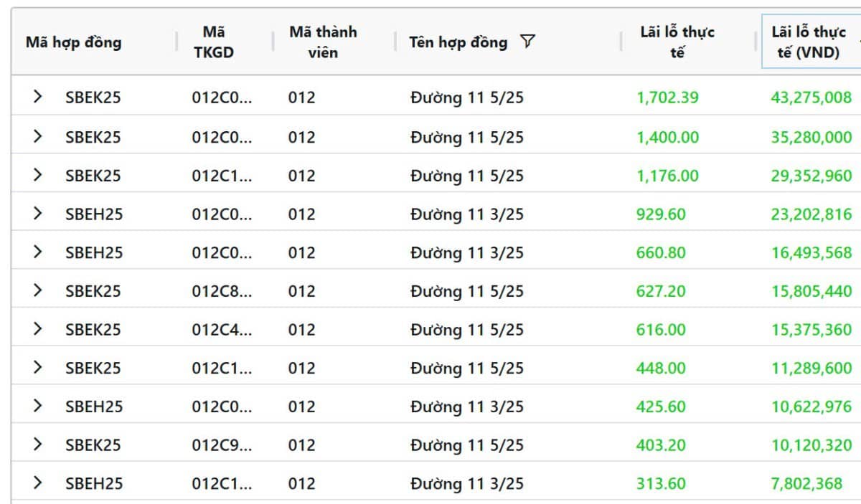
Task: Click the VND amount 43,275,008
Action: [811, 98]
